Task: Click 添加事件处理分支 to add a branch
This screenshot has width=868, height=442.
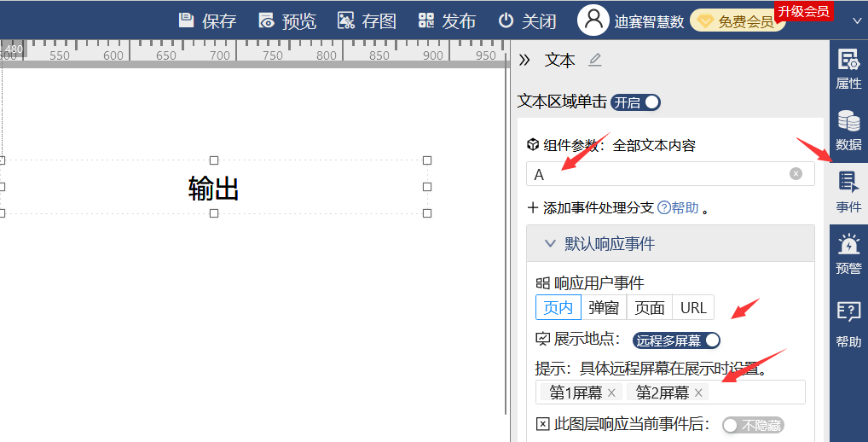Action: point(590,207)
